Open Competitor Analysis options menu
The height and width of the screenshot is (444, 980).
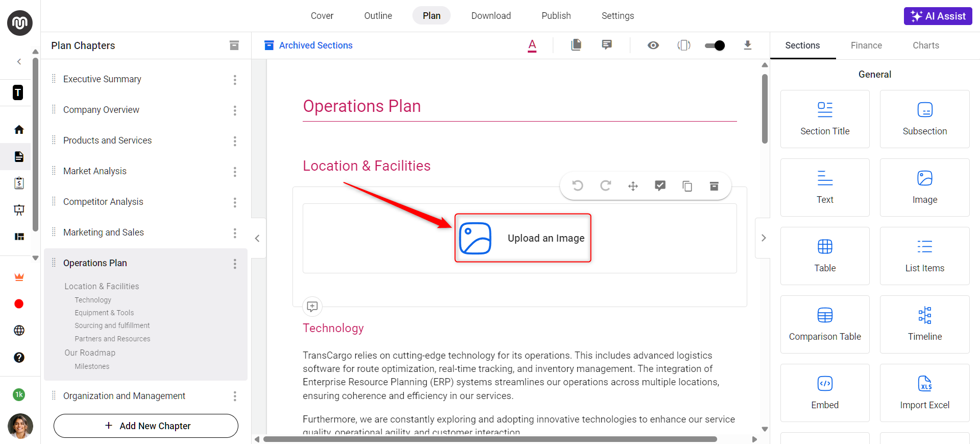[235, 202]
